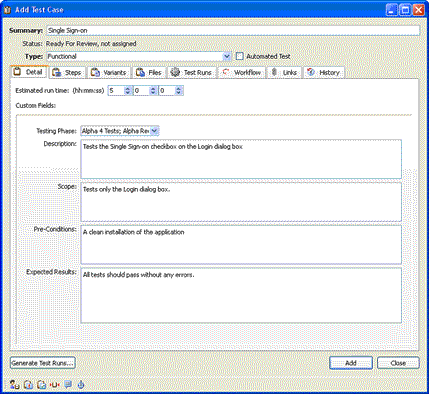Maximize the Add Test Case window
This screenshot has width=429, height=394.
[405, 10]
